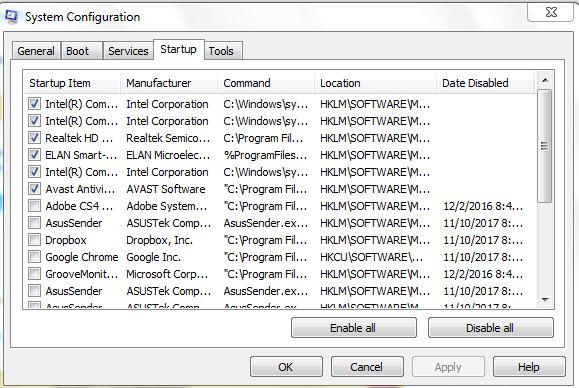Click the Enable all button

click(353, 328)
